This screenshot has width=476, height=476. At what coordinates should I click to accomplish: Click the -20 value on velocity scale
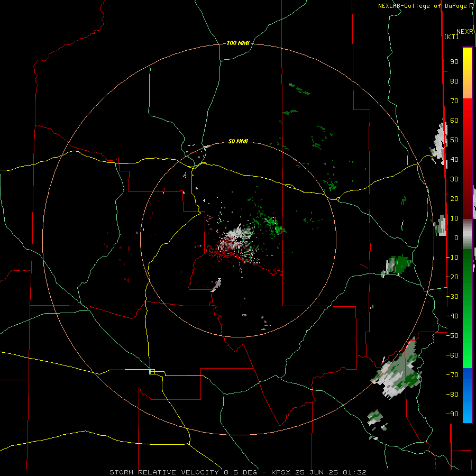tap(452, 277)
